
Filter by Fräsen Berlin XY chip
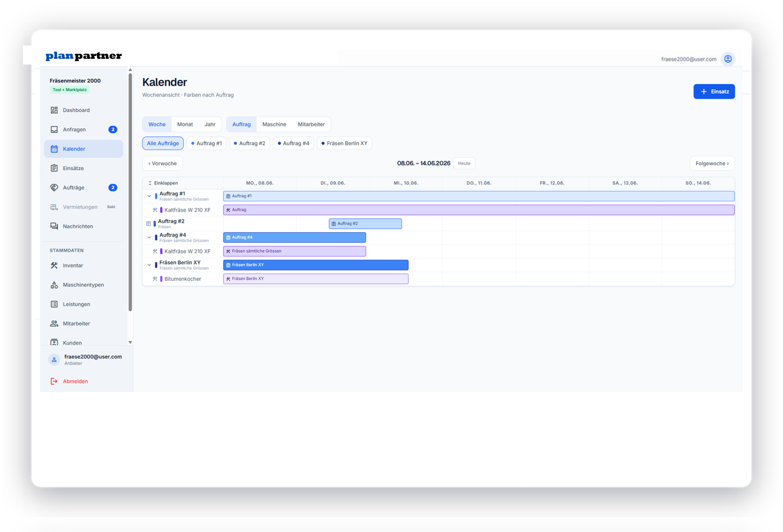click(x=345, y=143)
